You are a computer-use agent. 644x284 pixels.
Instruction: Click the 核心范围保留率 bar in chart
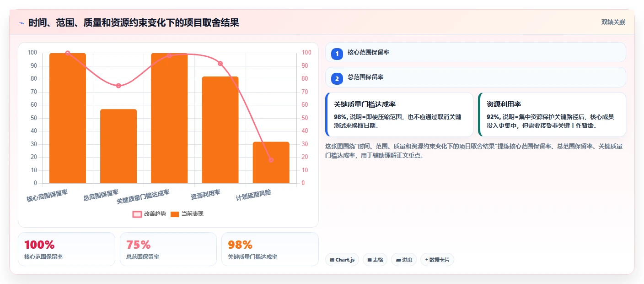tap(68, 118)
